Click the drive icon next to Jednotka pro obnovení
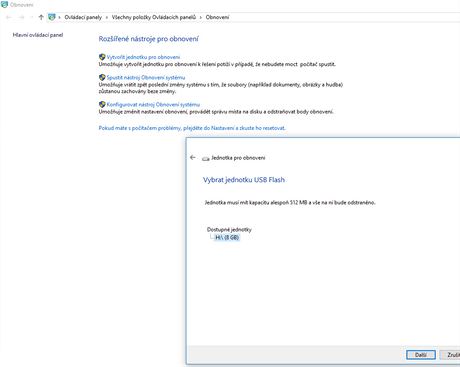Image resolution: width=460 pixels, height=367 pixels. point(206,158)
